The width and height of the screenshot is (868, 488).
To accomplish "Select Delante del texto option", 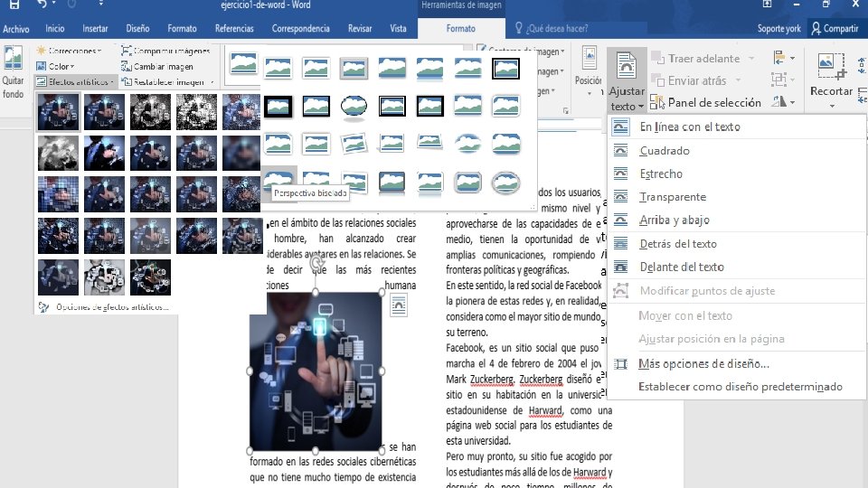I will (737, 267).
